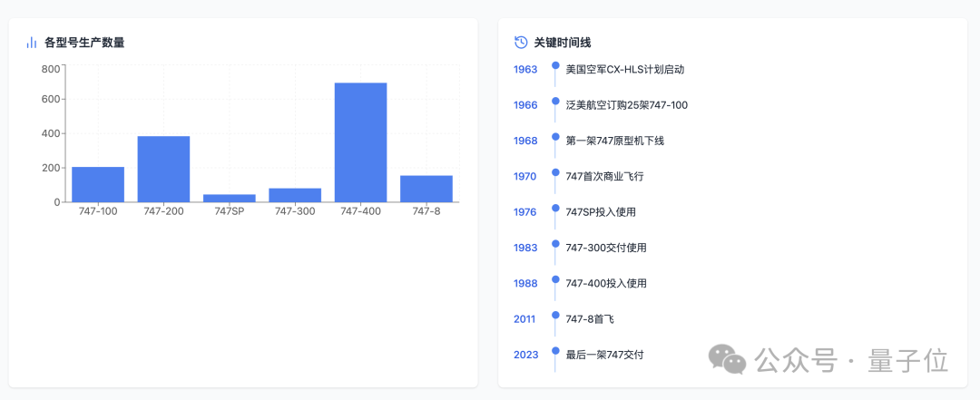Select the 747-200 bar in the chart
The width and height of the screenshot is (980, 400).
(163, 169)
